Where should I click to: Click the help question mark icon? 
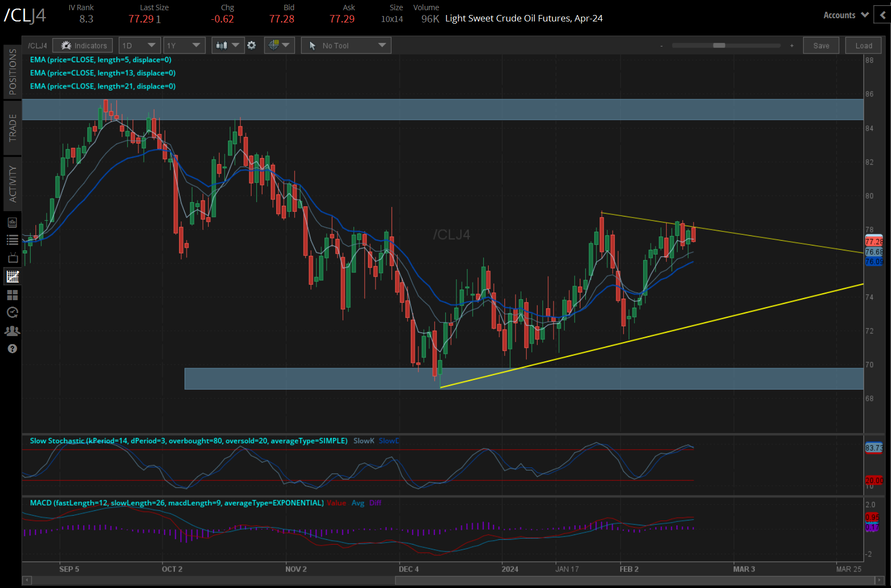[x=12, y=348]
